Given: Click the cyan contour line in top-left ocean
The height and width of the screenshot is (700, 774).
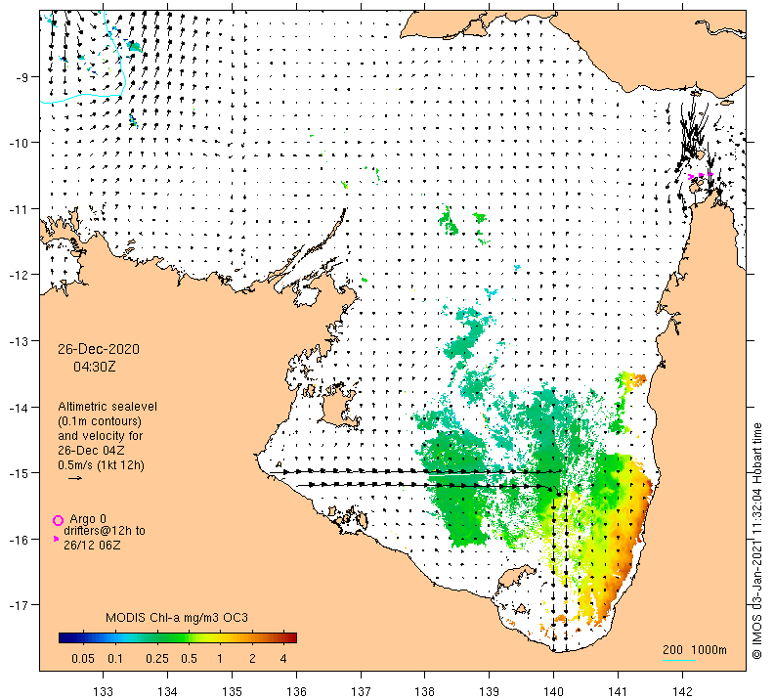Looking at the screenshot, I should pyautogui.click(x=89, y=96).
